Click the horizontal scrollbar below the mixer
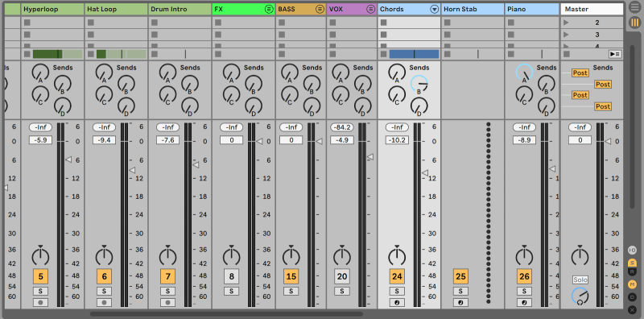Screen dimensions: 644x319 (x=226, y=313)
